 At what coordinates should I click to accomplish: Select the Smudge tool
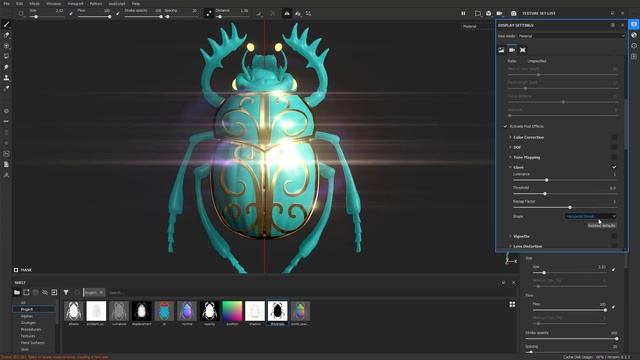coord(6,67)
